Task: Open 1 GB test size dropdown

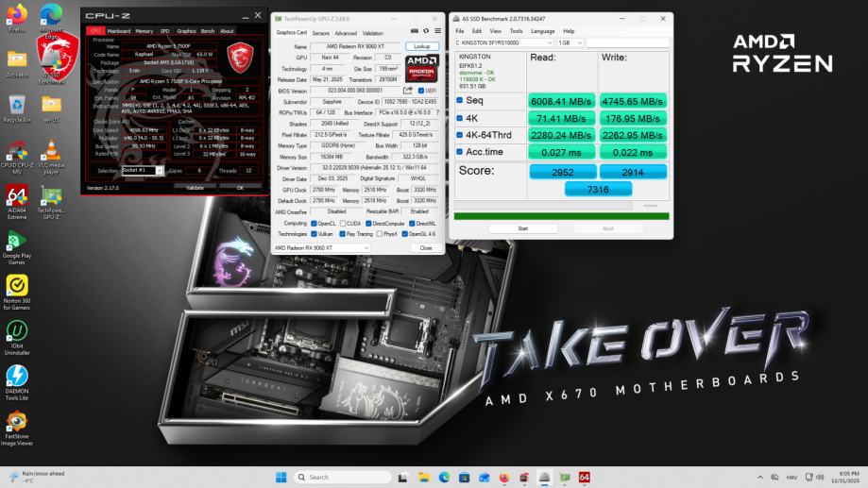Action: (570, 42)
